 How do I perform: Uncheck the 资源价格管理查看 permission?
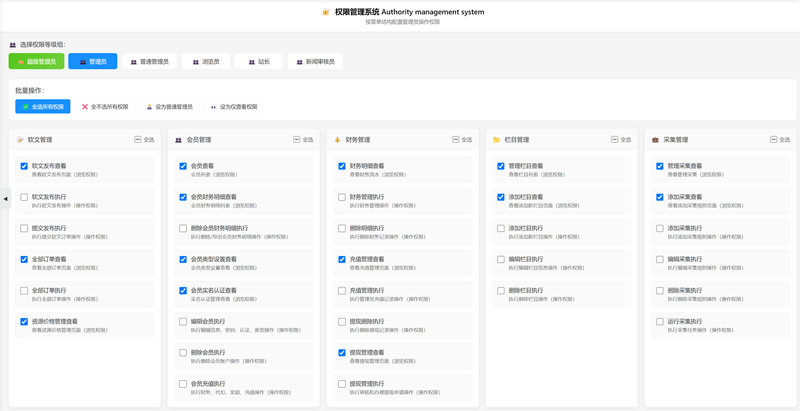pos(24,322)
